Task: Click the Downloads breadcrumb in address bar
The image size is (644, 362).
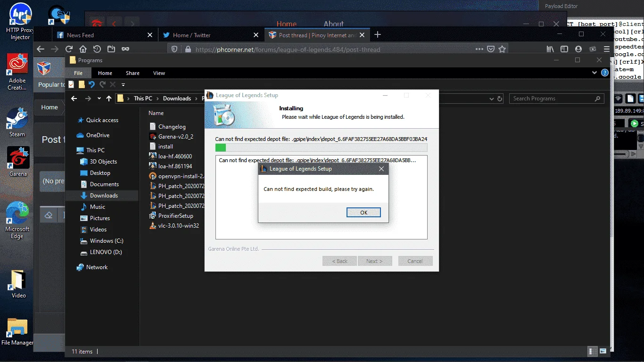Action: coord(177,99)
